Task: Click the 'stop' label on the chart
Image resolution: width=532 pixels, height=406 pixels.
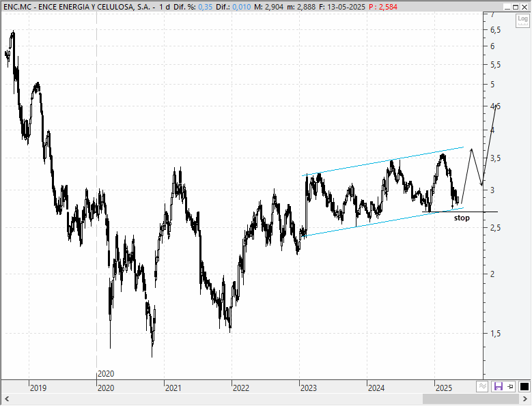Action: 462,218
